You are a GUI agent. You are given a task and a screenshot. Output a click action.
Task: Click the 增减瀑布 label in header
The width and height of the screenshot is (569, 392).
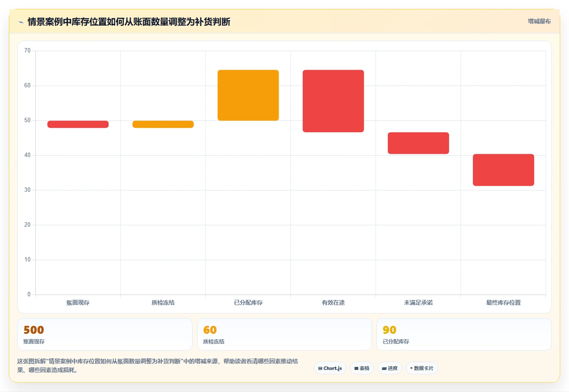coord(539,21)
